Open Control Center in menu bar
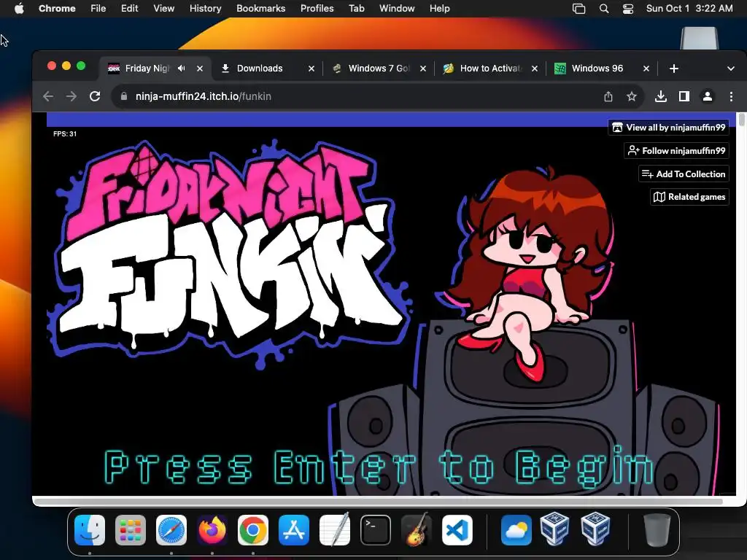The width and height of the screenshot is (747, 560). click(628, 9)
